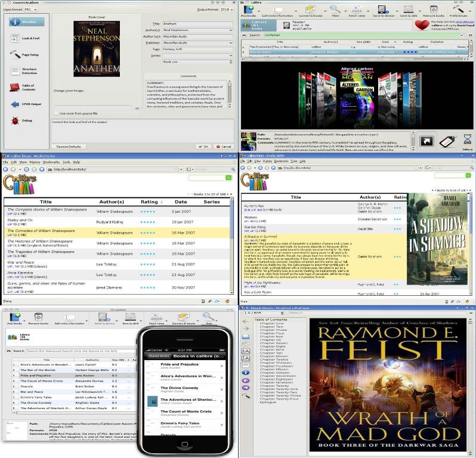Image resolution: width=476 pixels, height=458 pixels.
Task: Increase font size in e-book viewer
Action: point(246,351)
